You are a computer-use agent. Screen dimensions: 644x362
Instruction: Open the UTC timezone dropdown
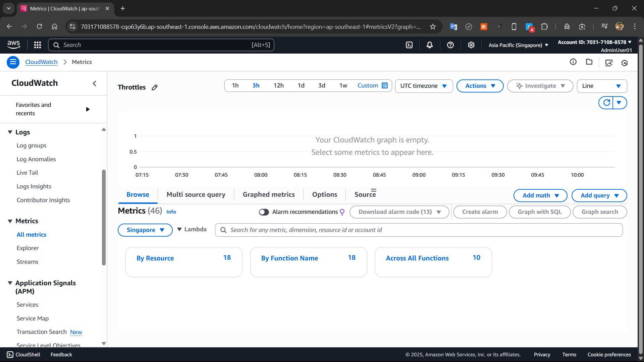424,86
